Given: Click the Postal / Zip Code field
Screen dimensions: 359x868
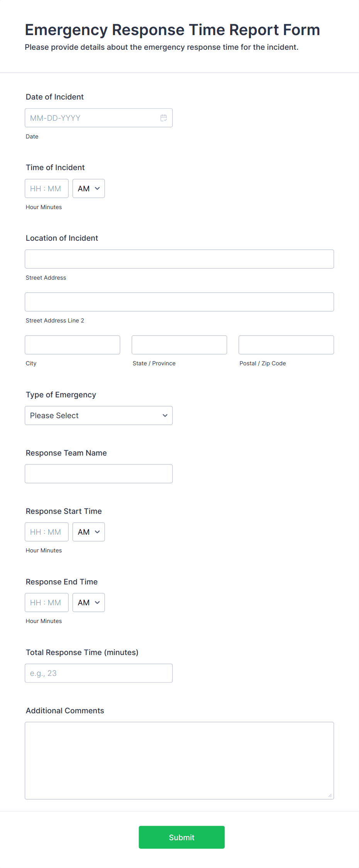Looking at the screenshot, I should click(286, 345).
